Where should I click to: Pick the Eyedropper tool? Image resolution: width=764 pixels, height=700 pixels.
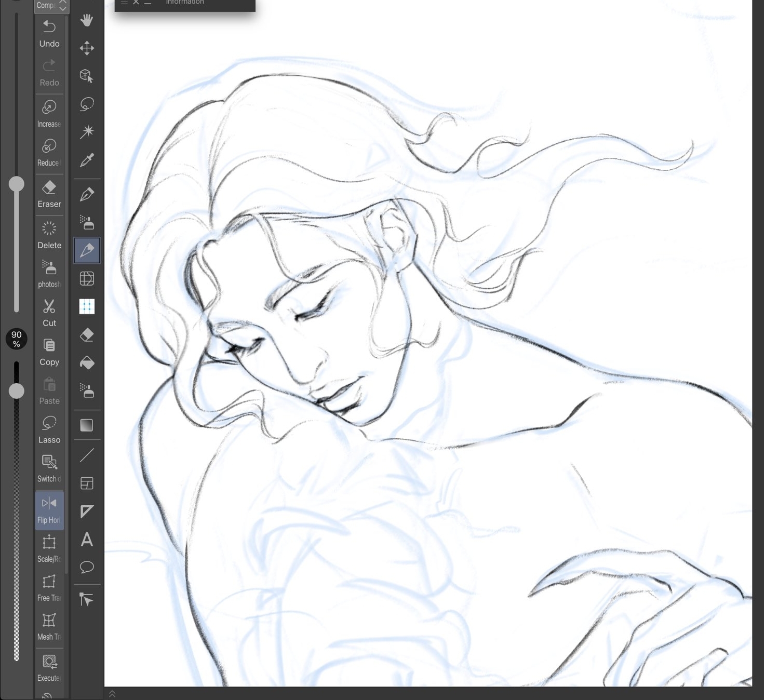87,160
